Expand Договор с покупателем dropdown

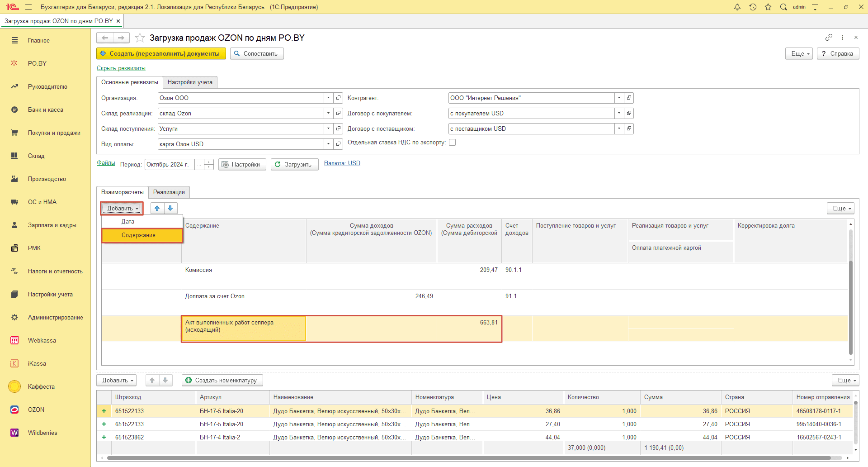click(x=619, y=113)
